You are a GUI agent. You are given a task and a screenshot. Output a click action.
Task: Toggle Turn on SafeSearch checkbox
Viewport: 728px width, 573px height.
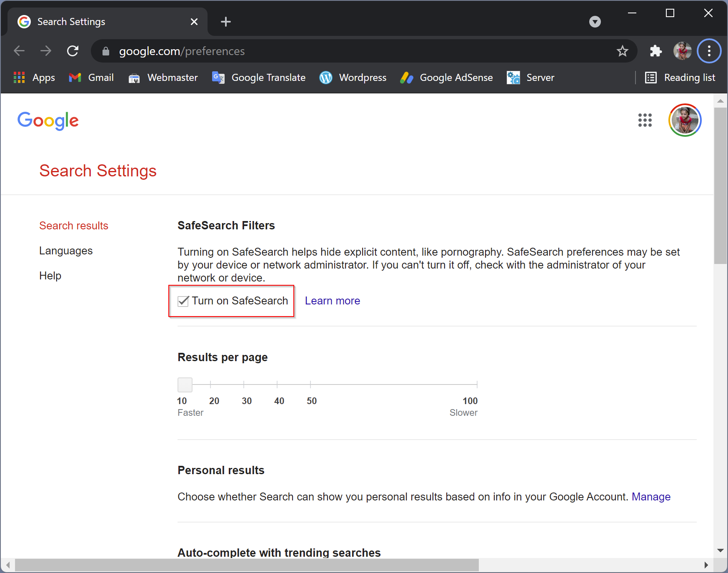pos(183,301)
